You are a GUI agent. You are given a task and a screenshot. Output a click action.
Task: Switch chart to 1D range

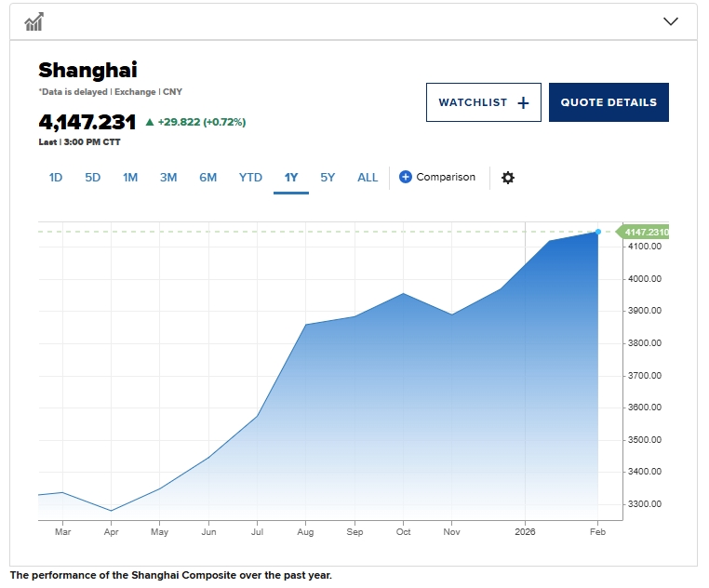click(x=56, y=178)
